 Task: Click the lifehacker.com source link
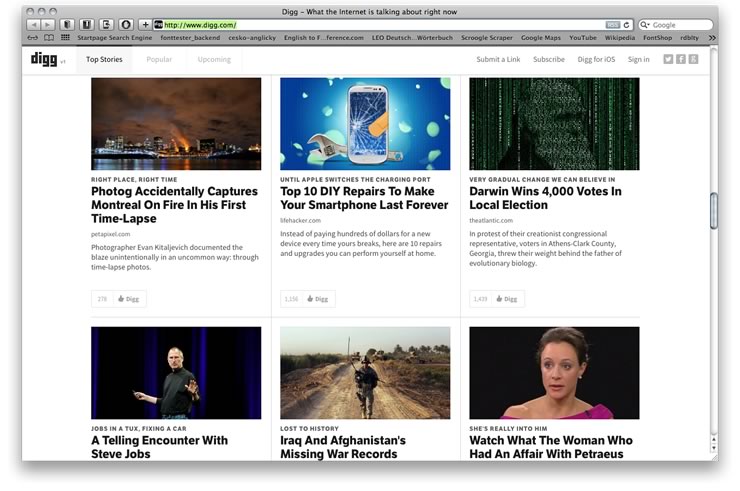[300, 220]
